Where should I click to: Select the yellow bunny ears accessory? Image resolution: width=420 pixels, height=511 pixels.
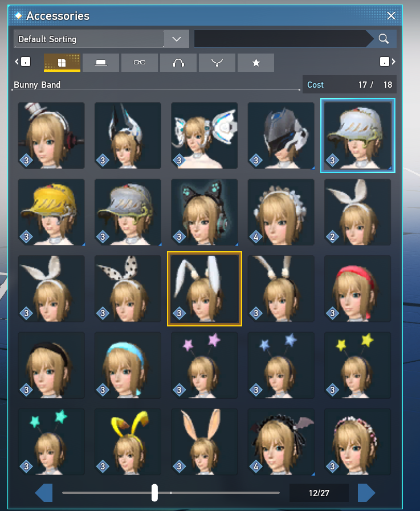pyautogui.click(x=128, y=442)
